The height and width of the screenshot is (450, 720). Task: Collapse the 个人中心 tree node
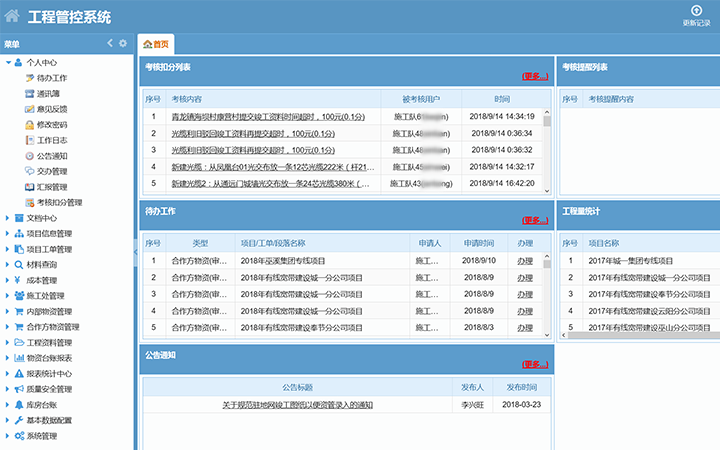point(7,62)
